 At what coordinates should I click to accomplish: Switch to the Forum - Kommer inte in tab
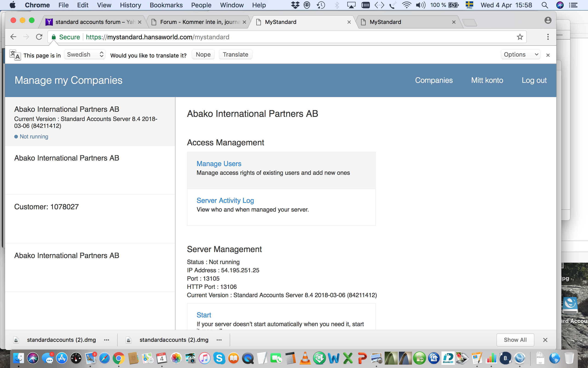tap(198, 22)
